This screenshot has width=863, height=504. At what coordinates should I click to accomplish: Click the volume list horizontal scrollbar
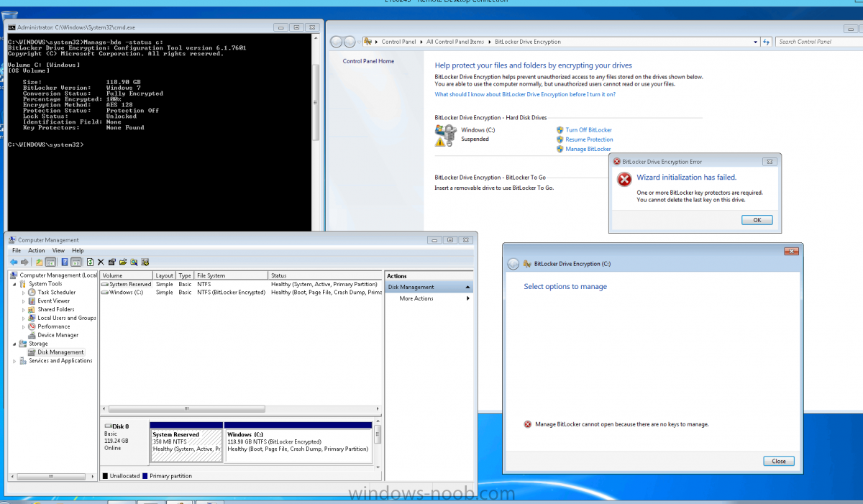point(186,409)
